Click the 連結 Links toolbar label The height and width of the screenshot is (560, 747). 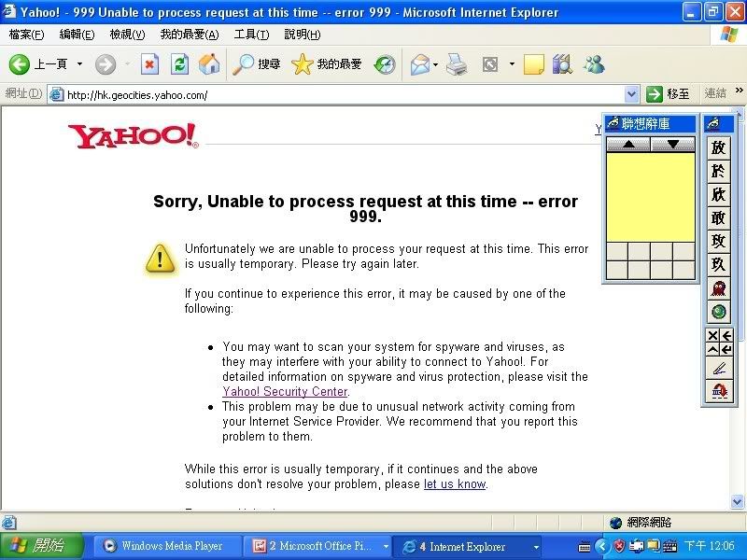tap(715, 93)
